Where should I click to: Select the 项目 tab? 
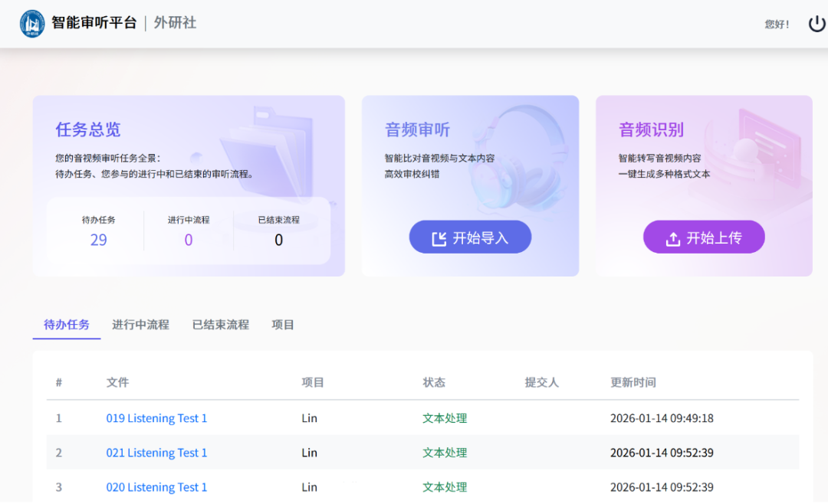[283, 325]
